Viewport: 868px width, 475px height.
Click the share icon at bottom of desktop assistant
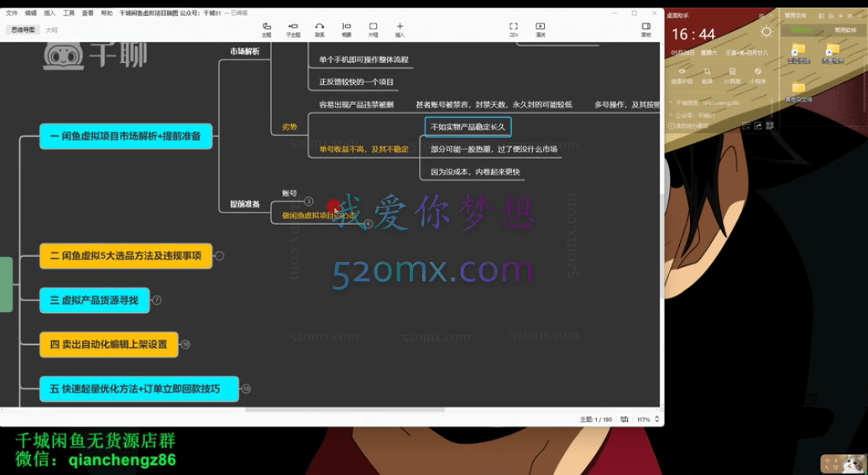[758, 126]
